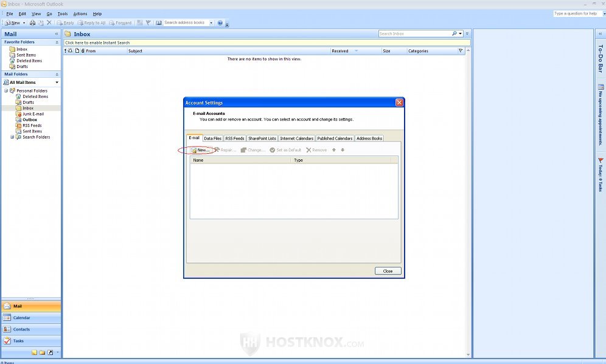This screenshot has width=606, height=364.
Task: Click the move account down arrow
Action: [x=343, y=150]
